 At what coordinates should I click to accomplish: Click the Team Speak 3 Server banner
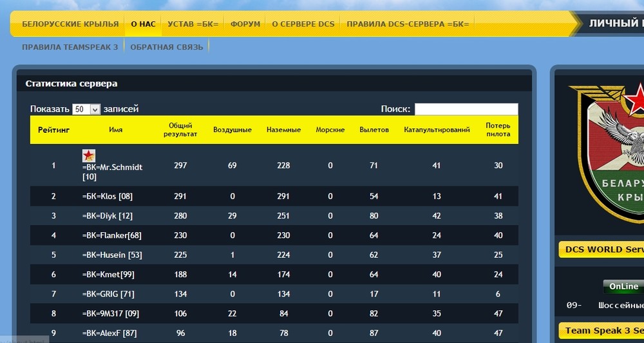point(601,331)
